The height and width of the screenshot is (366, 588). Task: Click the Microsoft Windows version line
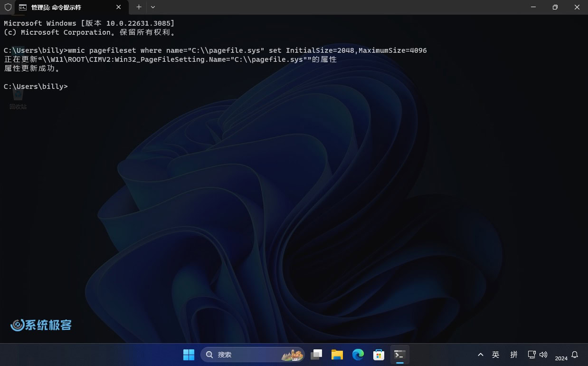coord(89,23)
